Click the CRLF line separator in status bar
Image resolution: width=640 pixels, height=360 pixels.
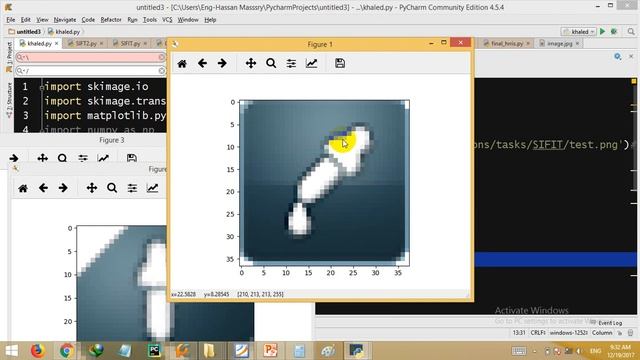point(538,333)
